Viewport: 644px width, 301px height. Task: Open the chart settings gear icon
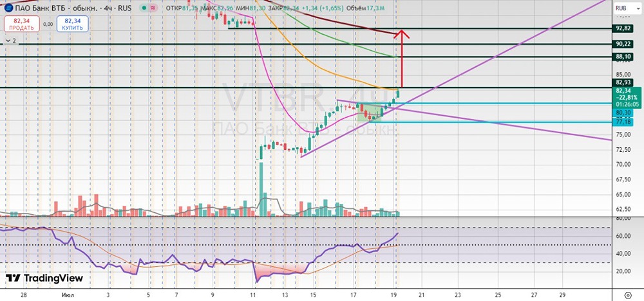point(627,295)
